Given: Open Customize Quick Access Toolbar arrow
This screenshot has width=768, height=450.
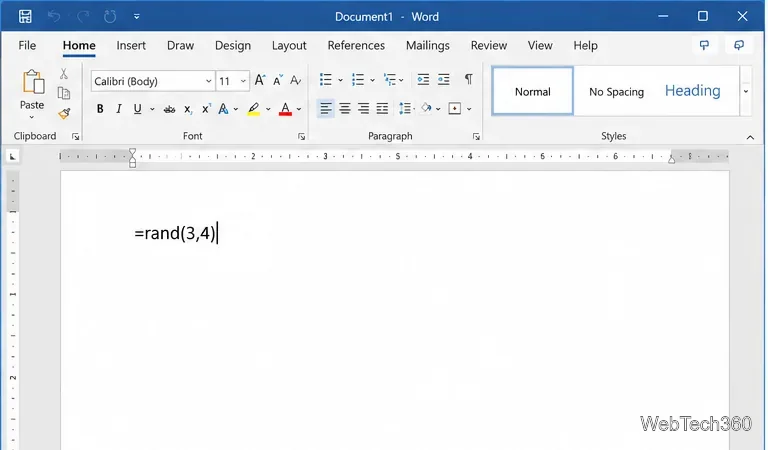Looking at the screenshot, I should pyautogui.click(x=137, y=17).
